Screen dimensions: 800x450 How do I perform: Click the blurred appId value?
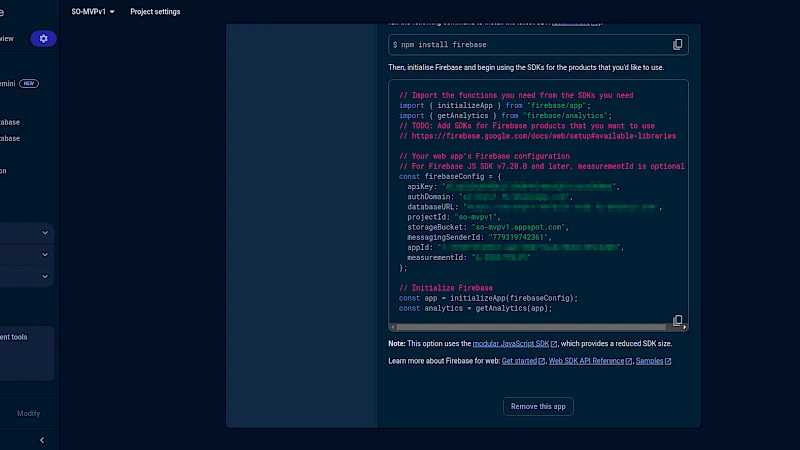click(529, 247)
